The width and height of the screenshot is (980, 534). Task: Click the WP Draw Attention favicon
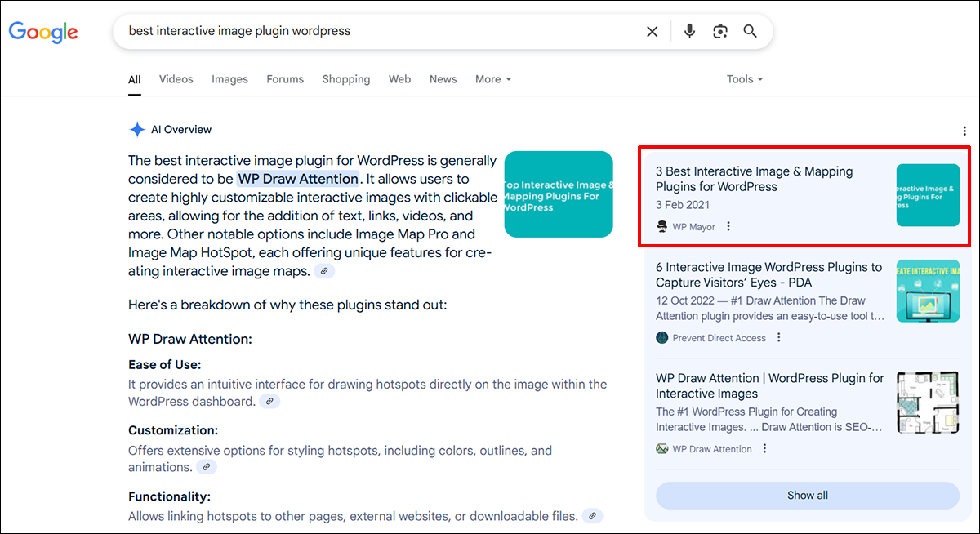662,448
